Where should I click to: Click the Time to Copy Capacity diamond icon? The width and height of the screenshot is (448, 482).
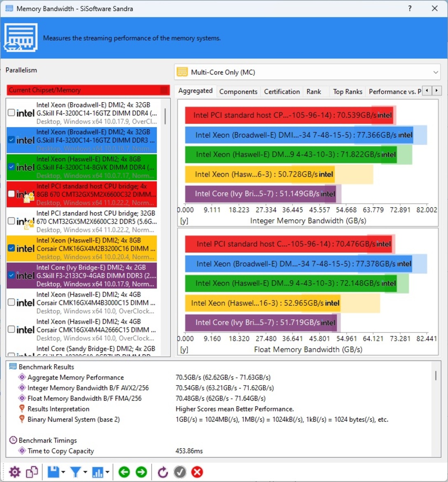click(22, 451)
